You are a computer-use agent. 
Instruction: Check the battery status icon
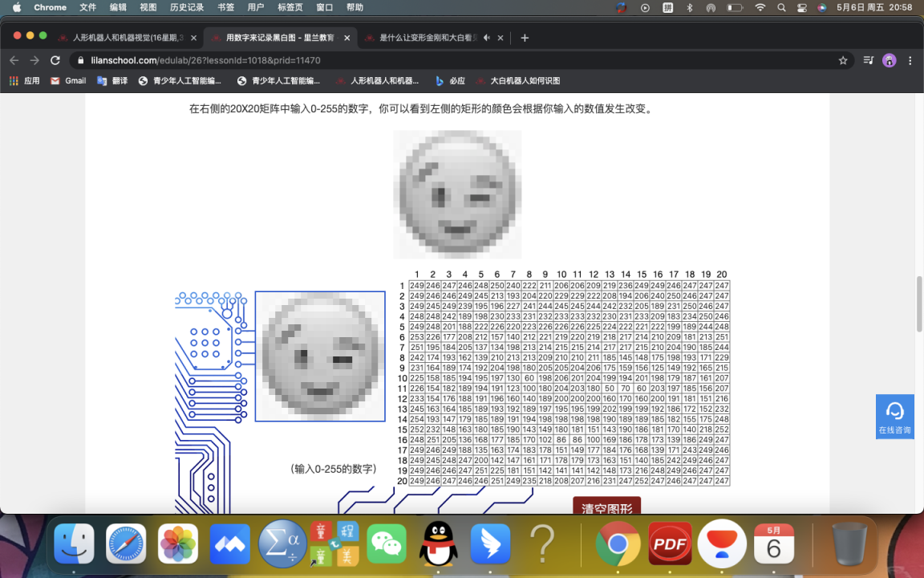735,8
